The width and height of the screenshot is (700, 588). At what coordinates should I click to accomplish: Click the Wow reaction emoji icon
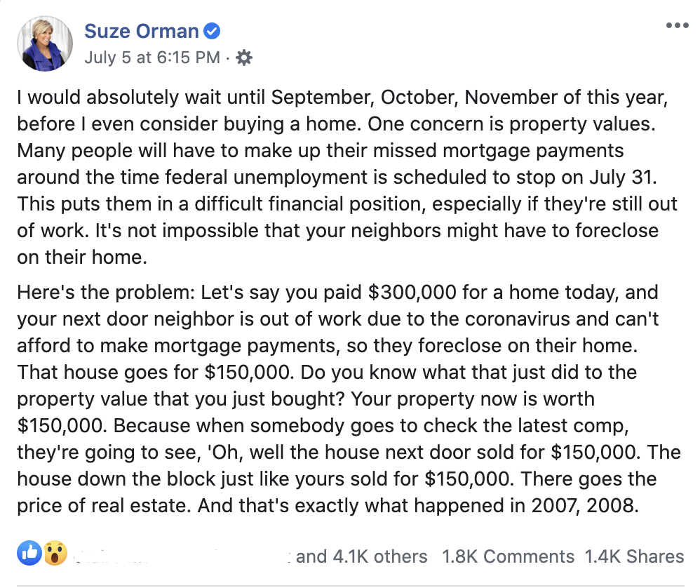pos(55,554)
